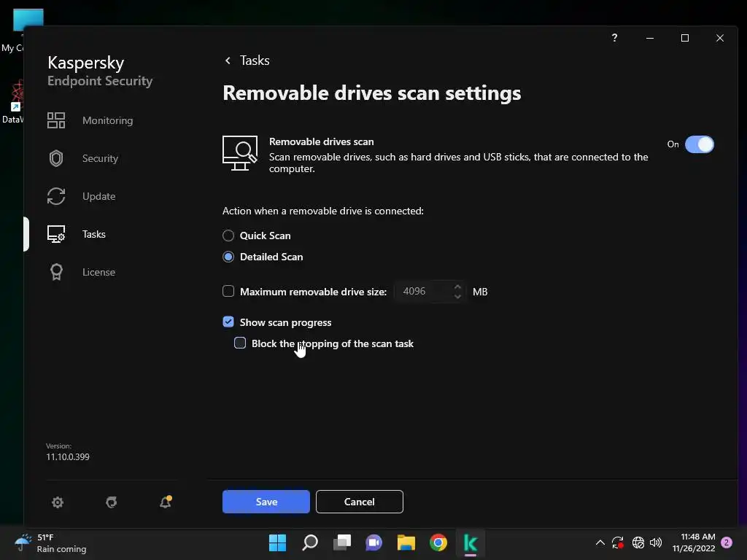Maximize the Kaspersky window

click(x=685, y=38)
